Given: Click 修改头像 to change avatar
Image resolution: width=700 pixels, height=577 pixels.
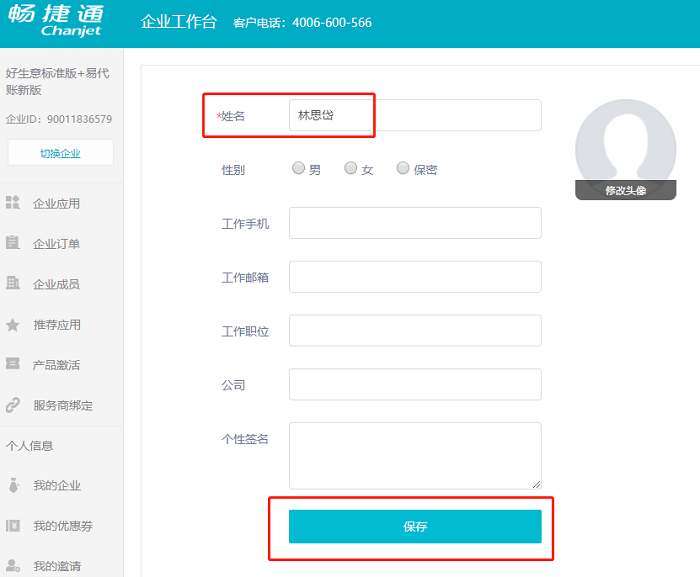Looking at the screenshot, I should (625, 190).
